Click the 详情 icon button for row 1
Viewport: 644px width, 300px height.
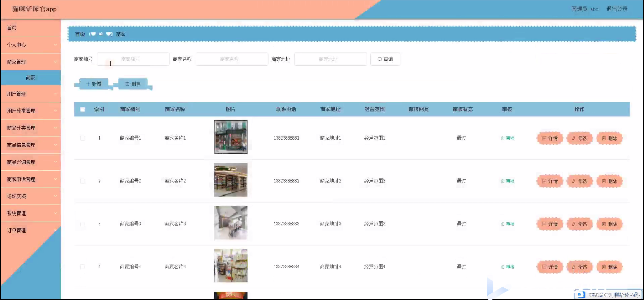[550, 138]
